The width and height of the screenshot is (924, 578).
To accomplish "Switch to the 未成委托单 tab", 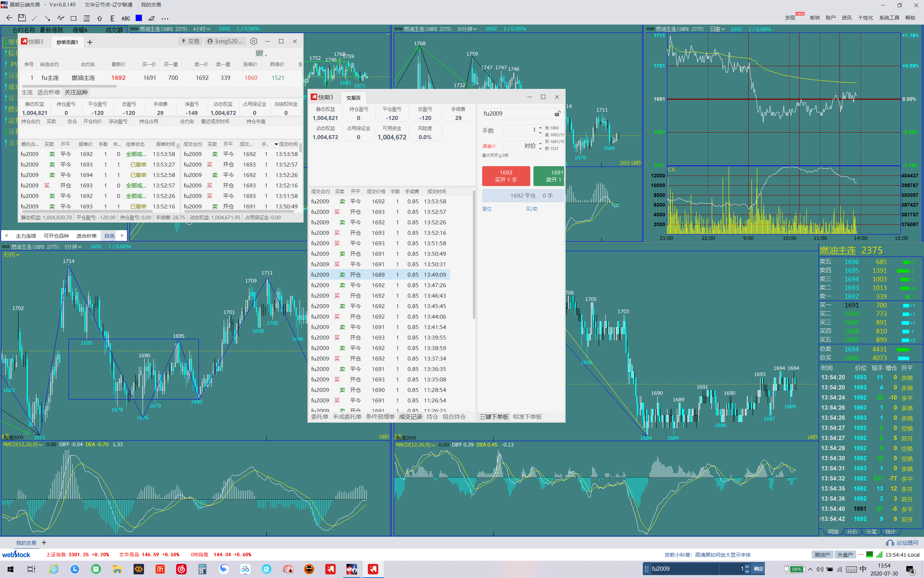I will [x=347, y=417].
